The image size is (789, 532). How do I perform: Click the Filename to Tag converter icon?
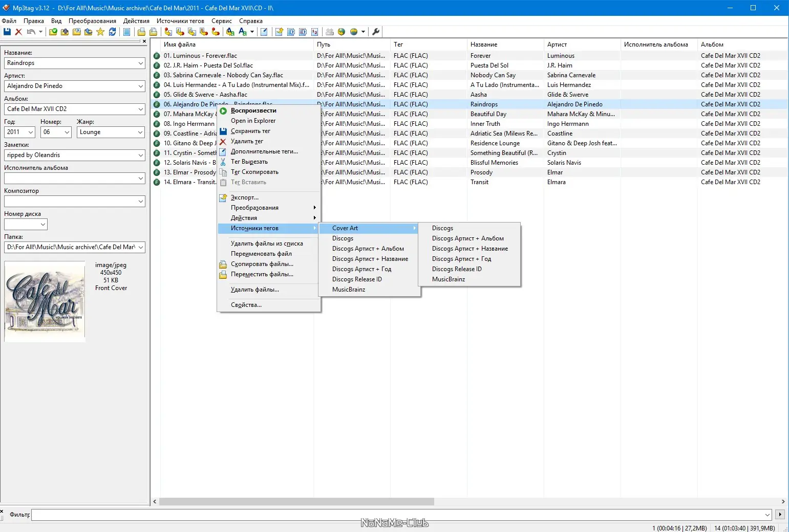pyautogui.click(x=180, y=32)
